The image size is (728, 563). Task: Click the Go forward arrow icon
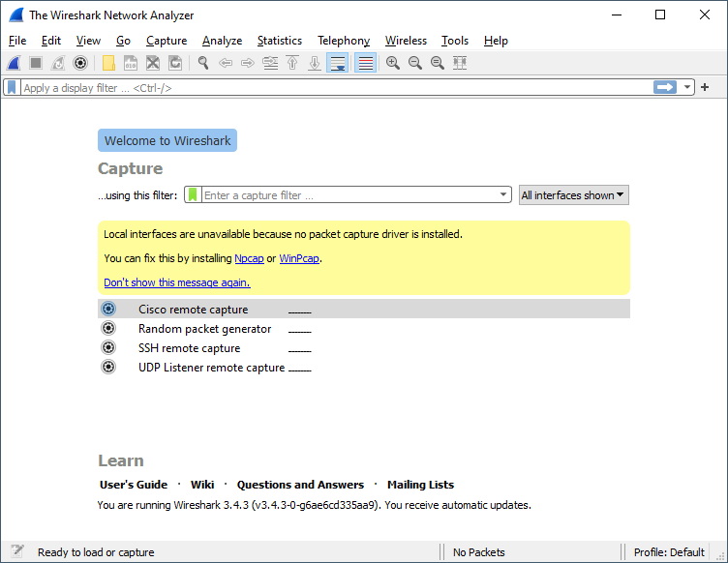point(248,63)
